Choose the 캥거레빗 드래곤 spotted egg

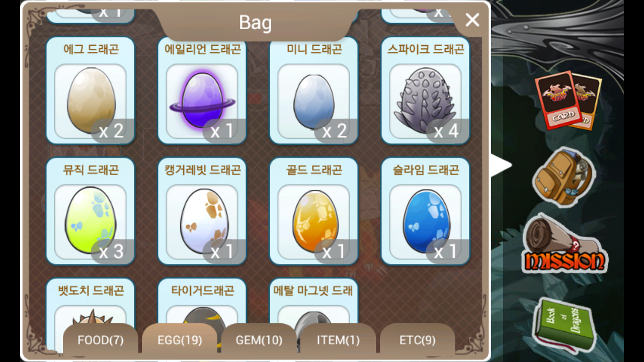pyautogui.click(x=202, y=212)
